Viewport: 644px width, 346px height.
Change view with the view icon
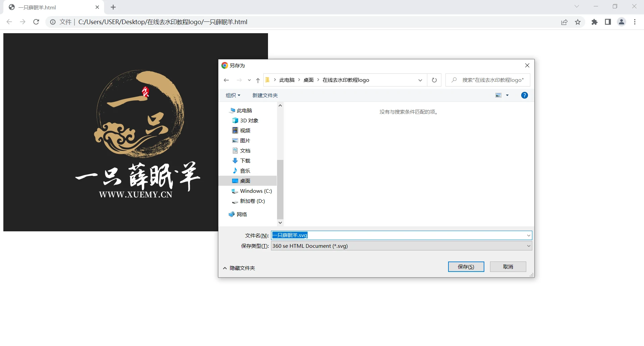click(498, 95)
